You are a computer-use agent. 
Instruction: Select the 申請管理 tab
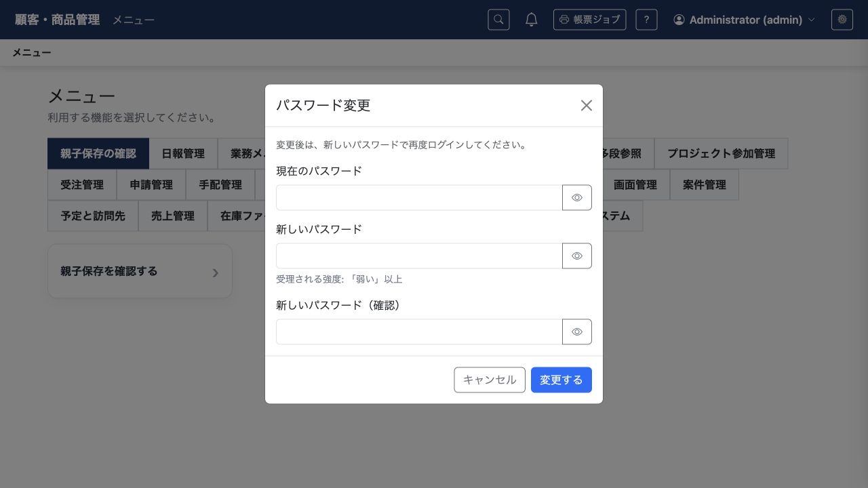pos(151,185)
